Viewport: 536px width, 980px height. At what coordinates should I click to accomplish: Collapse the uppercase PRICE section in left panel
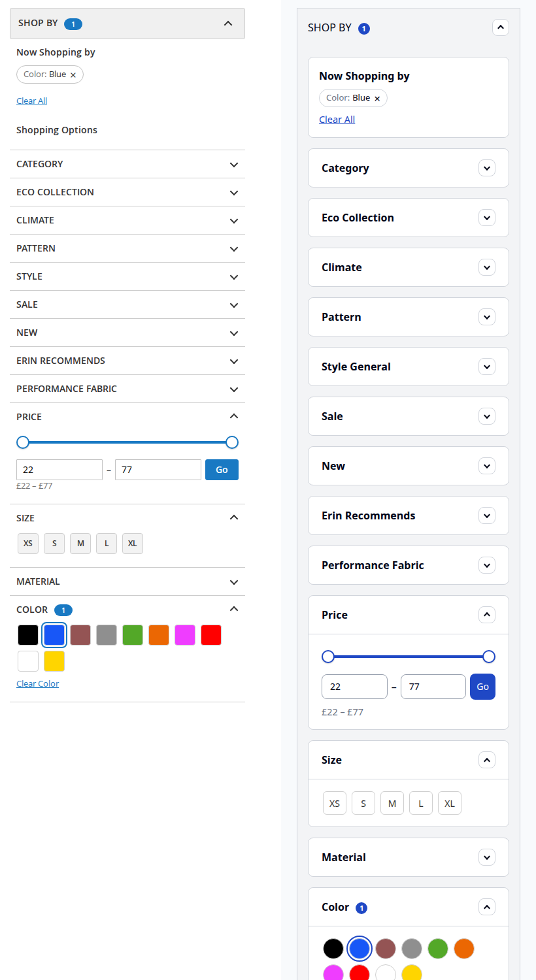(x=127, y=417)
